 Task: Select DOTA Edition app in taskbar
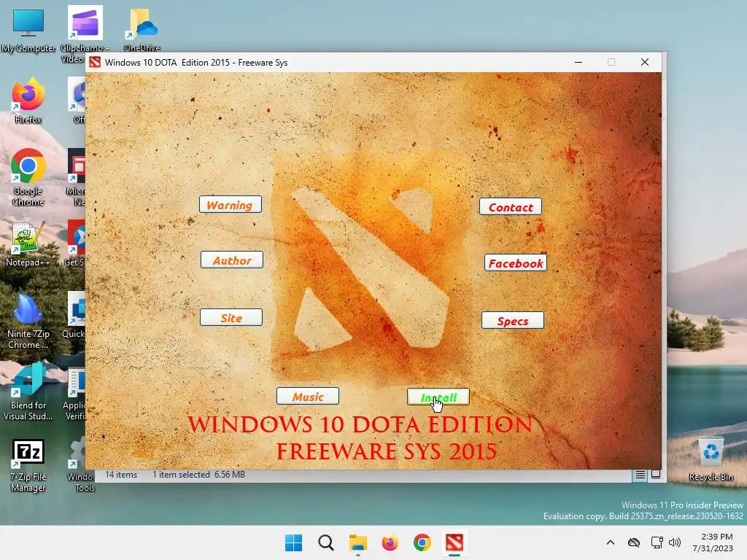point(454,542)
